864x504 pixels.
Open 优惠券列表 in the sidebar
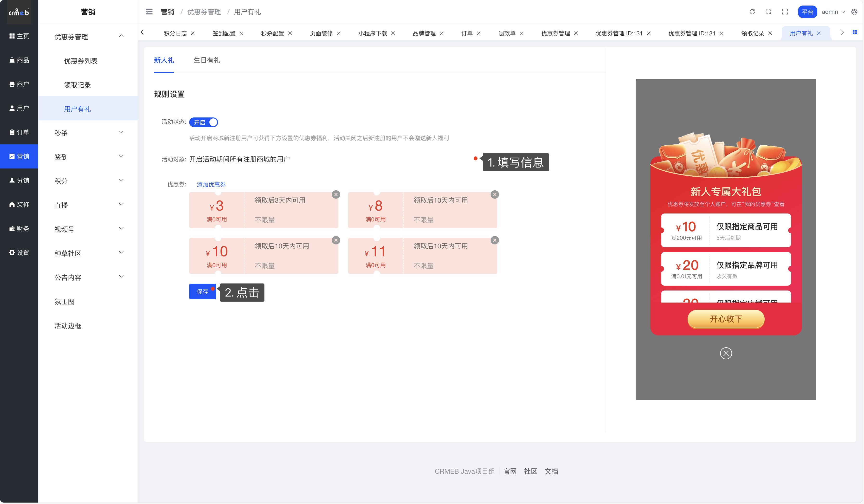tap(81, 61)
